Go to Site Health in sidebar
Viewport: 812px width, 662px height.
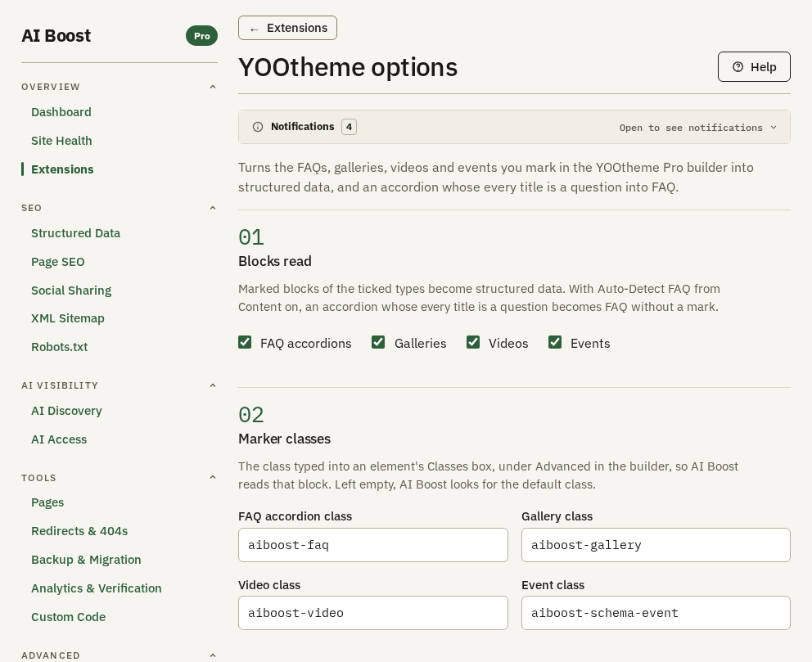click(61, 141)
